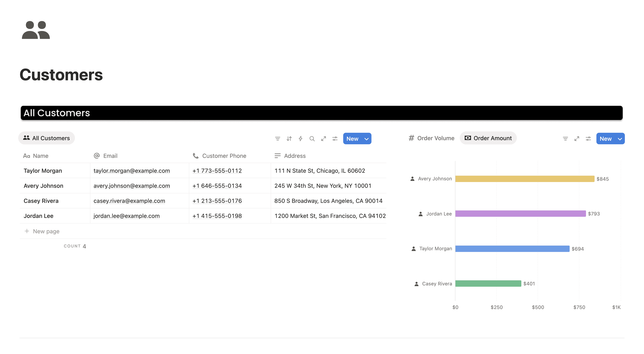Open chart view settings sliders icon
The image size is (644, 354).
(x=588, y=139)
